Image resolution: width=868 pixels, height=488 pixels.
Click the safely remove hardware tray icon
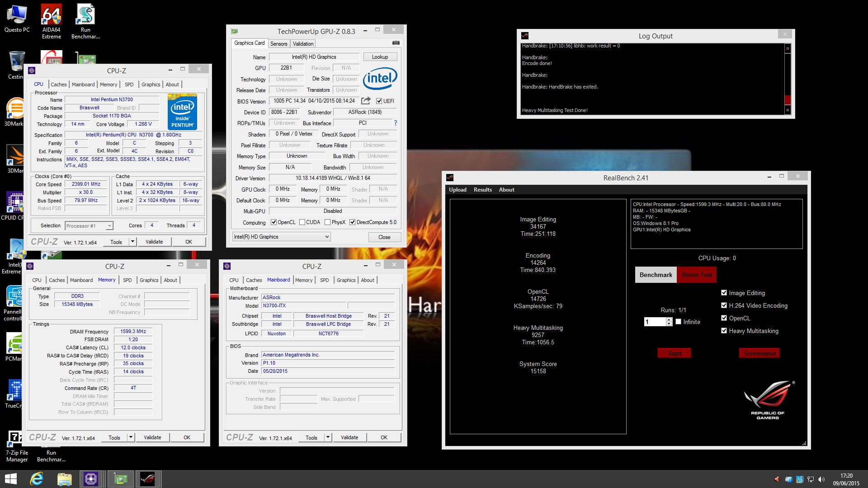(x=788, y=479)
